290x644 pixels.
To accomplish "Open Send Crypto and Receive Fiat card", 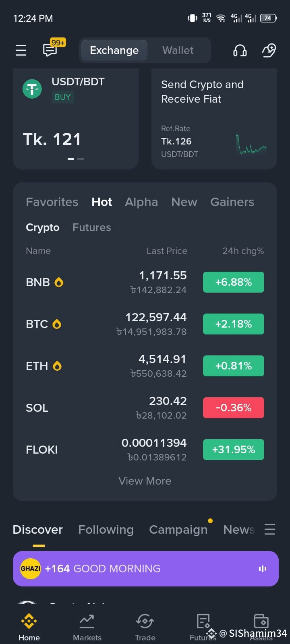I will (214, 119).
